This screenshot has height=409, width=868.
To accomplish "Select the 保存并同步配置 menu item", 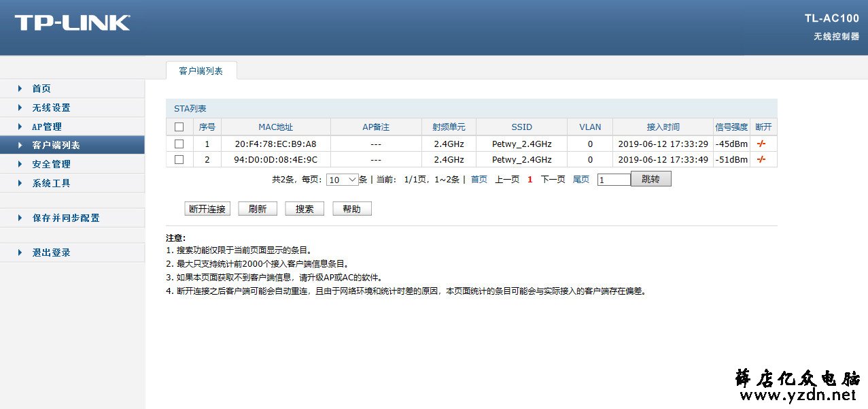I will pos(66,218).
